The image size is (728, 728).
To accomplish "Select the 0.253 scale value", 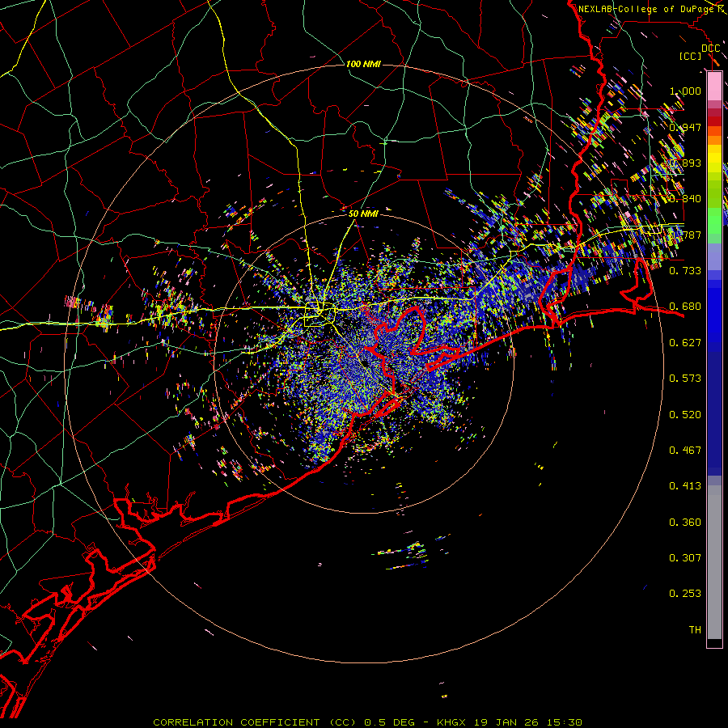I will [x=685, y=594].
